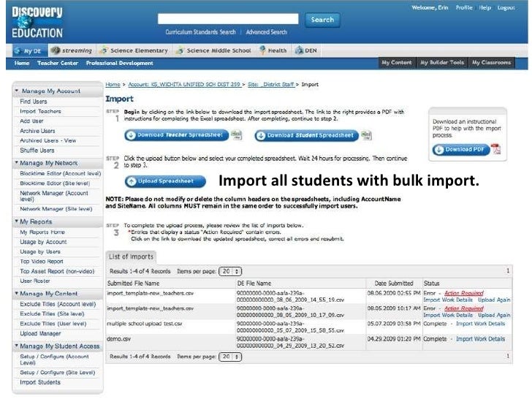Screen dimensions: 532x399
Task: Open the top Items per page dropdown
Action: point(230,271)
